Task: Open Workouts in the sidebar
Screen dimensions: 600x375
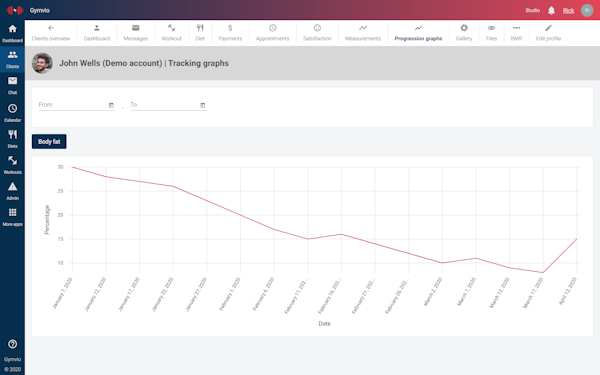Action: (x=12, y=165)
